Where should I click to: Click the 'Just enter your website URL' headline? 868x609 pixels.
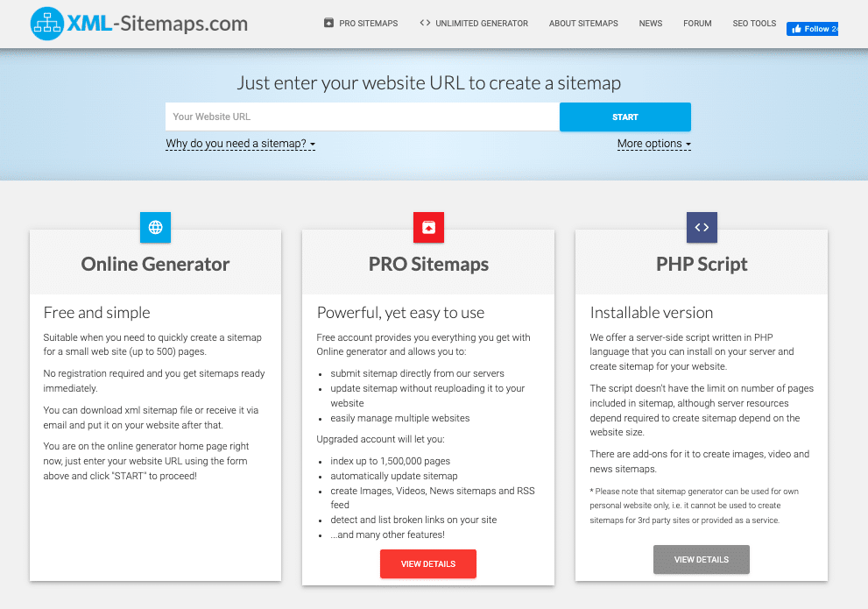coord(429,83)
